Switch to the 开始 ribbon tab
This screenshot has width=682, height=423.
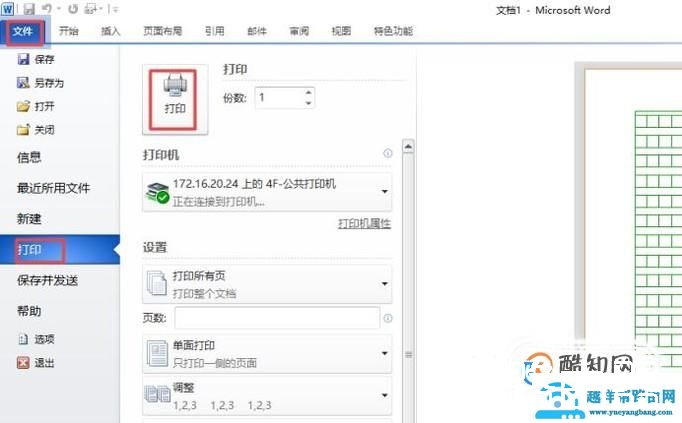click(69, 31)
